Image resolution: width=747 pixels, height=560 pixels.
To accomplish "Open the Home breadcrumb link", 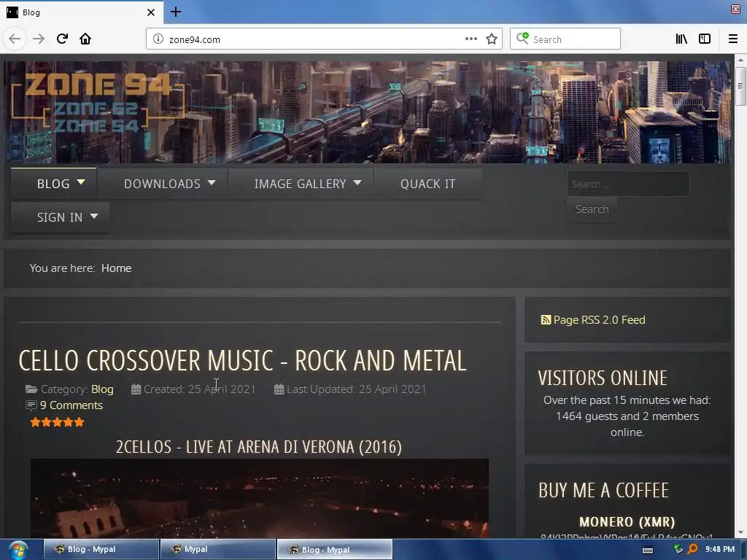I will coord(116,268).
